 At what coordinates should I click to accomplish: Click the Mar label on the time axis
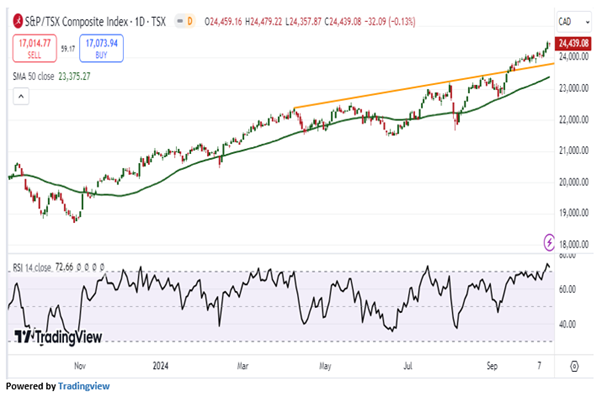(243, 366)
